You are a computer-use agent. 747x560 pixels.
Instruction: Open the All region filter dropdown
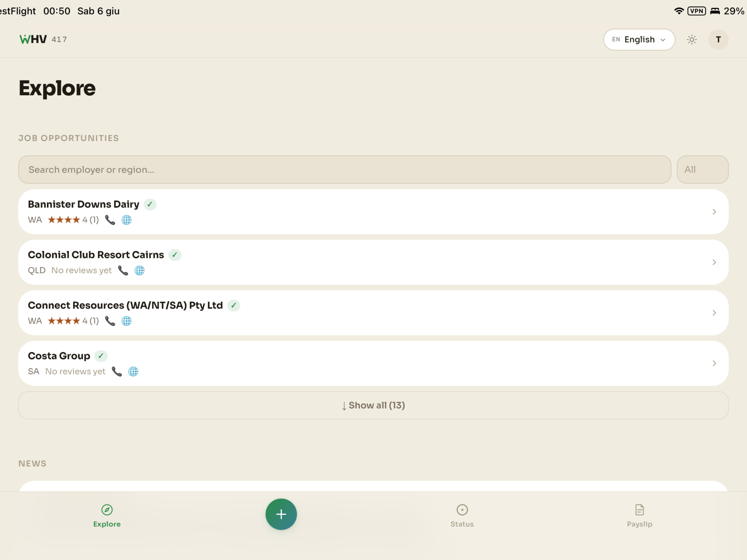click(702, 170)
